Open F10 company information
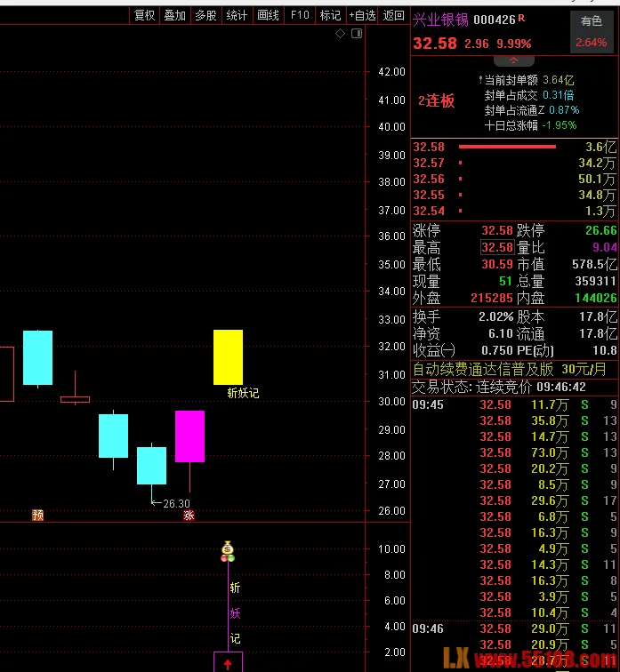The image size is (620, 672). 300,15
